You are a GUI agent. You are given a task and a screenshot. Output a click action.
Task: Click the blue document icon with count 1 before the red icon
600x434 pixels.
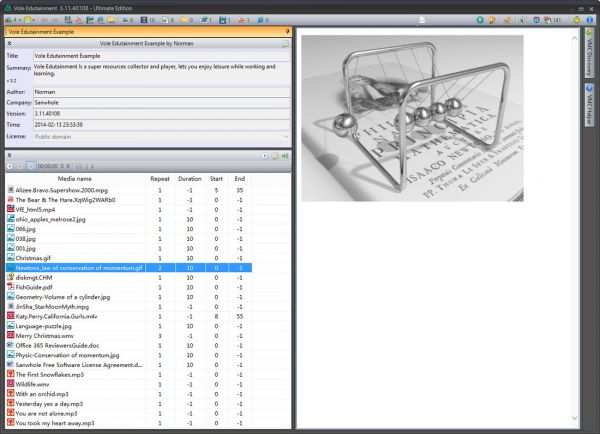click(223, 20)
